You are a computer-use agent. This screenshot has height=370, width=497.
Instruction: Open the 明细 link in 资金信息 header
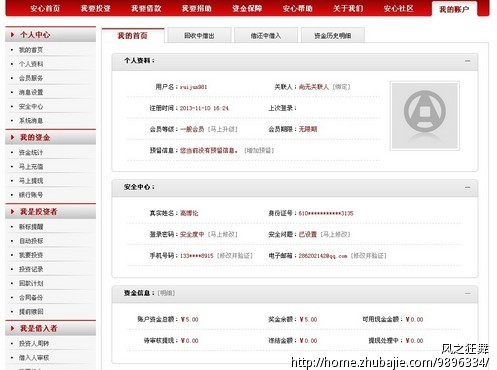[166, 293]
